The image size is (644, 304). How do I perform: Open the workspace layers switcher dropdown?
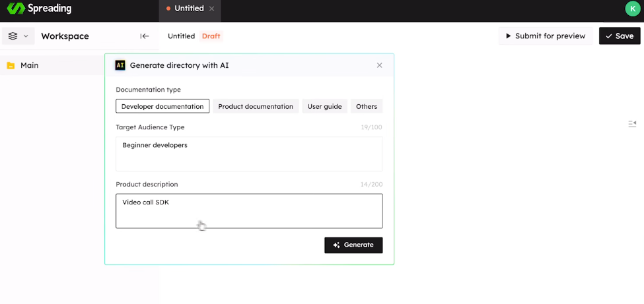pyautogui.click(x=18, y=36)
